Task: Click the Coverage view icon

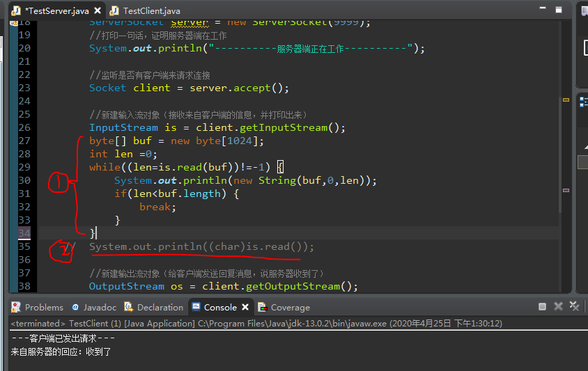Action: [262, 307]
